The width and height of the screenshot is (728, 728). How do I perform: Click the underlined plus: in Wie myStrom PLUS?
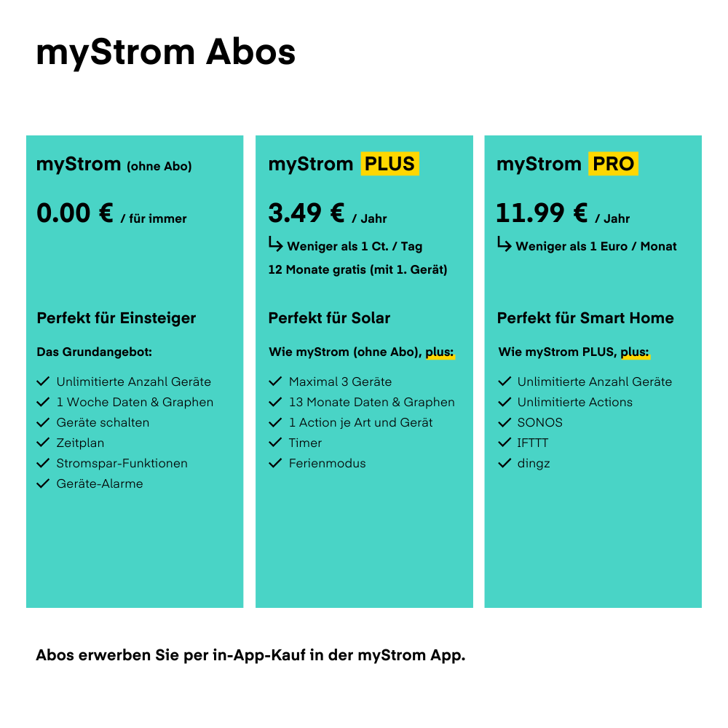pos(635,352)
